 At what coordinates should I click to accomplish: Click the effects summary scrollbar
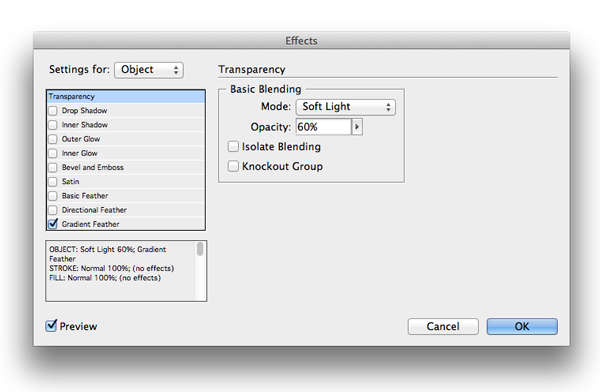tap(200, 271)
